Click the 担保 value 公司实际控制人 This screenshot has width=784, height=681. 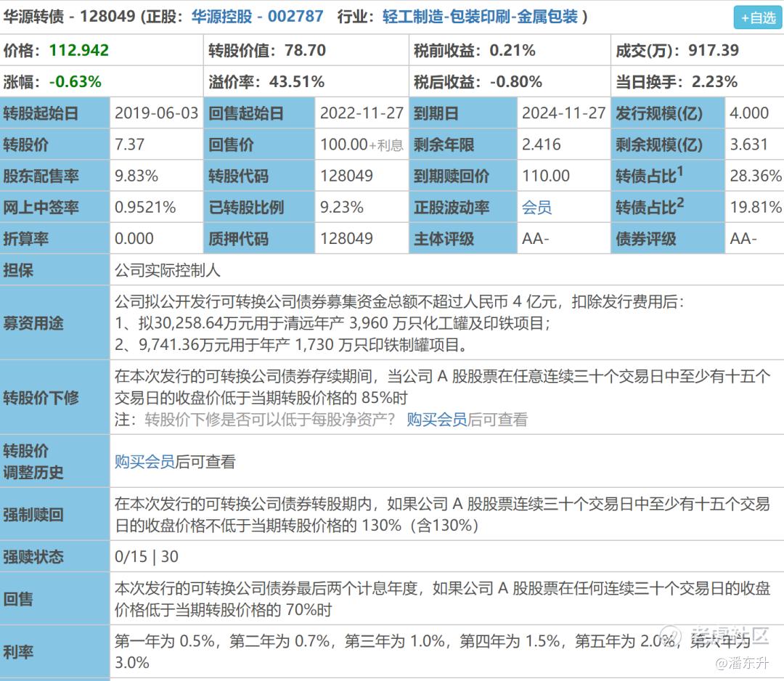(168, 270)
